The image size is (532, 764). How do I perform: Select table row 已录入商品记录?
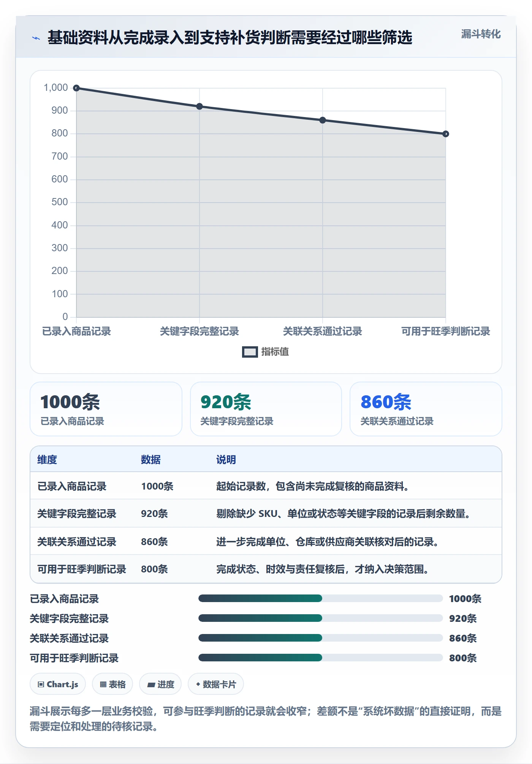[x=266, y=486]
